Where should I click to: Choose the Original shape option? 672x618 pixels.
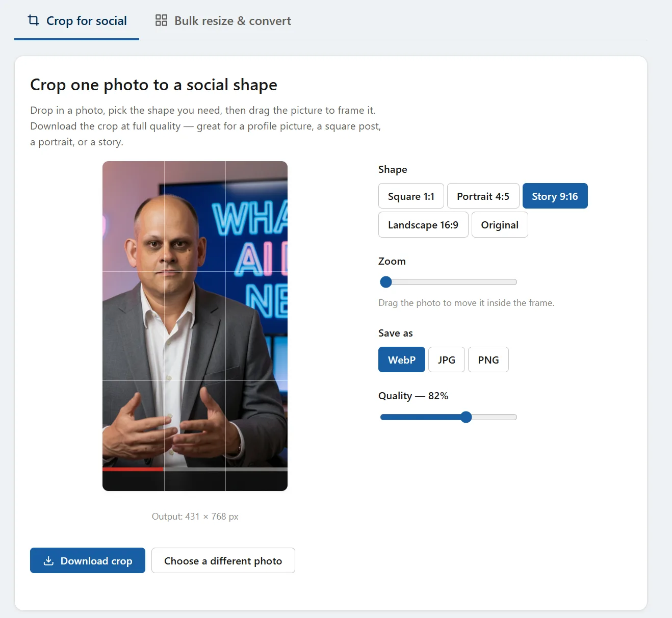click(x=500, y=225)
